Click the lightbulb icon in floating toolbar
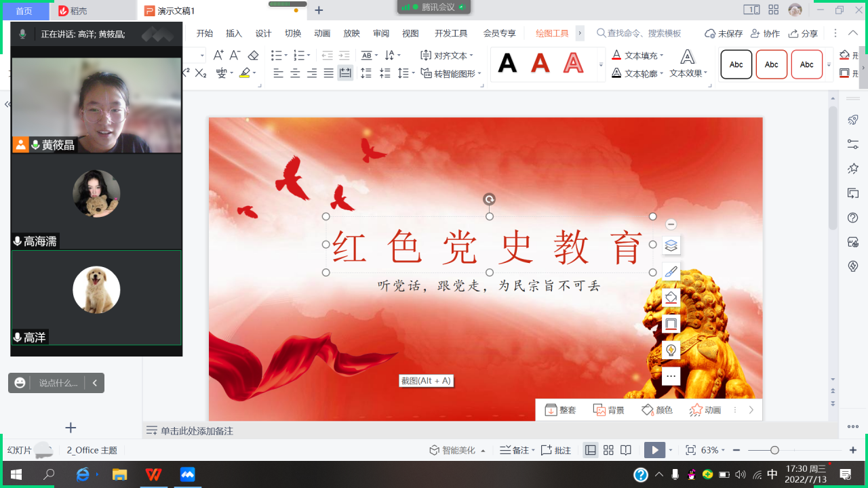The image size is (868, 488). tap(671, 350)
